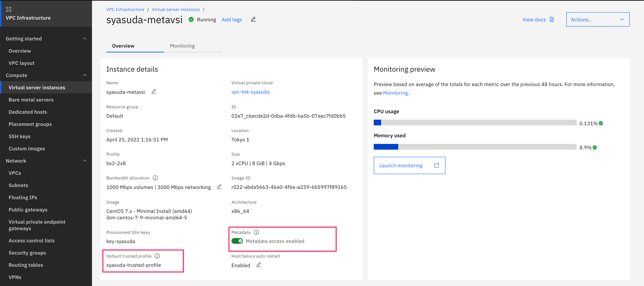Click the Launch monitoring button
Viewport: 644px width, 286px height.
click(409, 165)
